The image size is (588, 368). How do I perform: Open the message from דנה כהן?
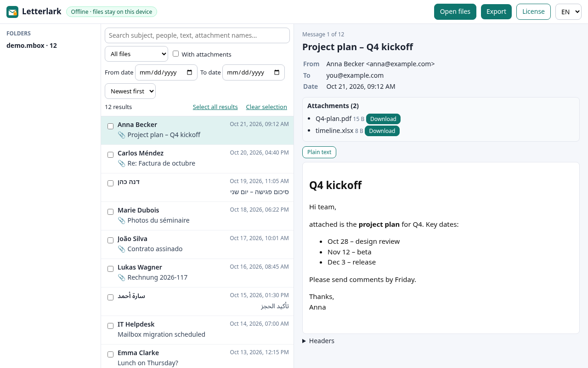(x=197, y=187)
